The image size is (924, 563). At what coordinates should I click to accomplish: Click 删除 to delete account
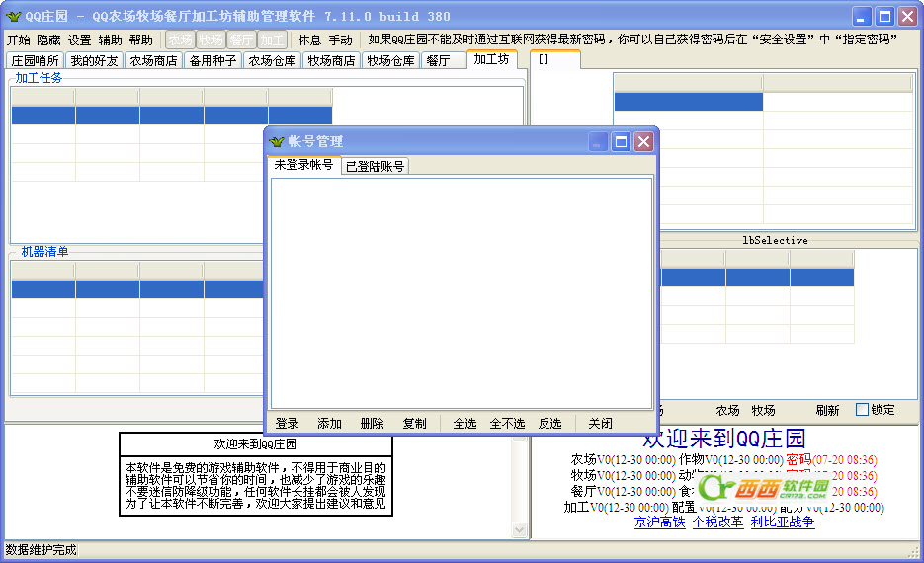(x=372, y=423)
